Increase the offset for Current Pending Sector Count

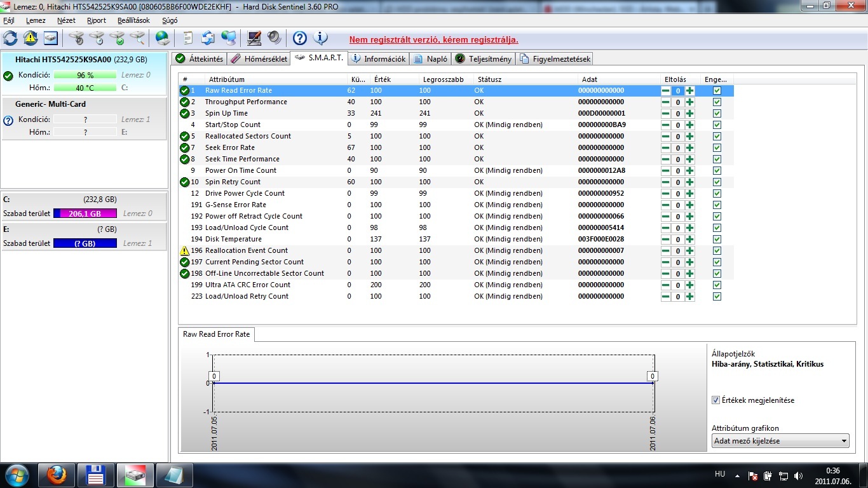tap(689, 262)
